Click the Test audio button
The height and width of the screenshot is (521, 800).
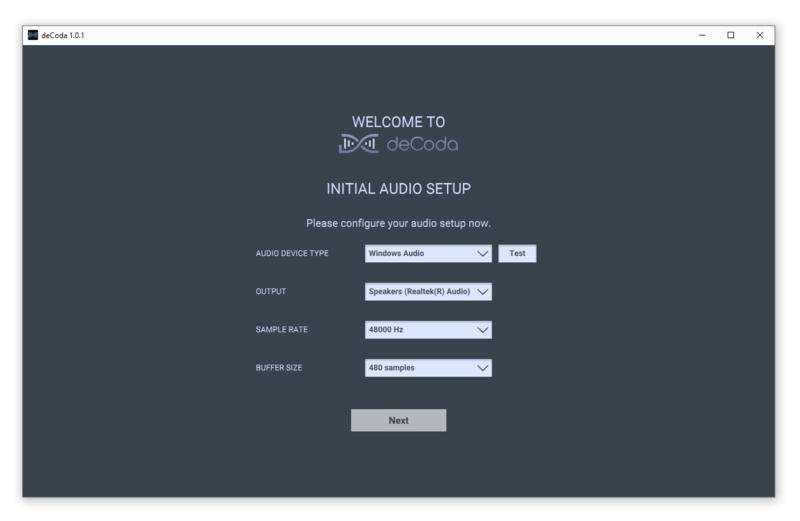tap(517, 254)
